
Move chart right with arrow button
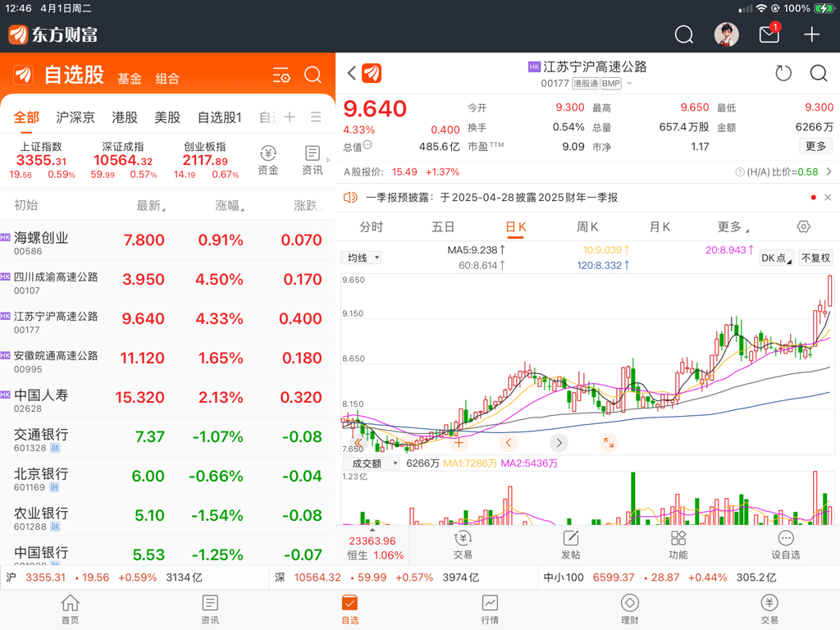[x=559, y=442]
